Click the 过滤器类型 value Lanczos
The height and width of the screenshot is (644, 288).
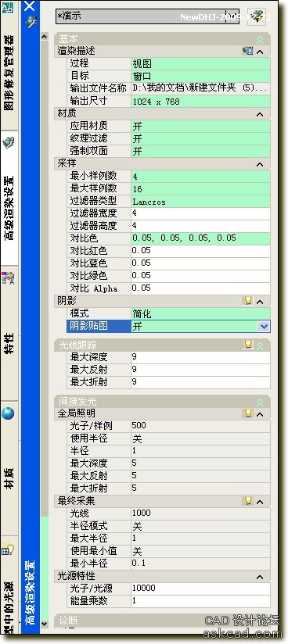pos(200,202)
